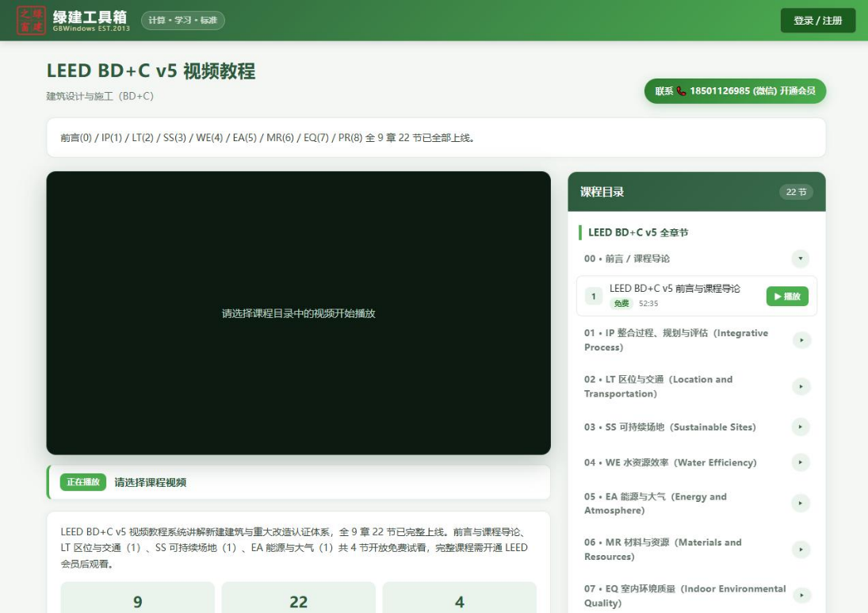The height and width of the screenshot is (613, 868).
Task: Click the 请选择课程视频 now-playing text
Action: coord(150,482)
